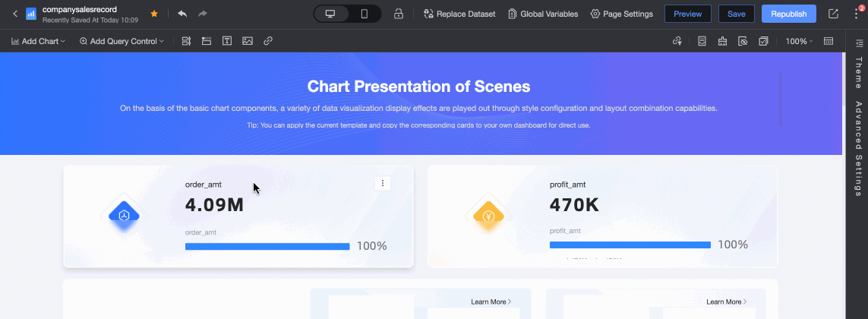Open the Theme side tab

click(859, 73)
